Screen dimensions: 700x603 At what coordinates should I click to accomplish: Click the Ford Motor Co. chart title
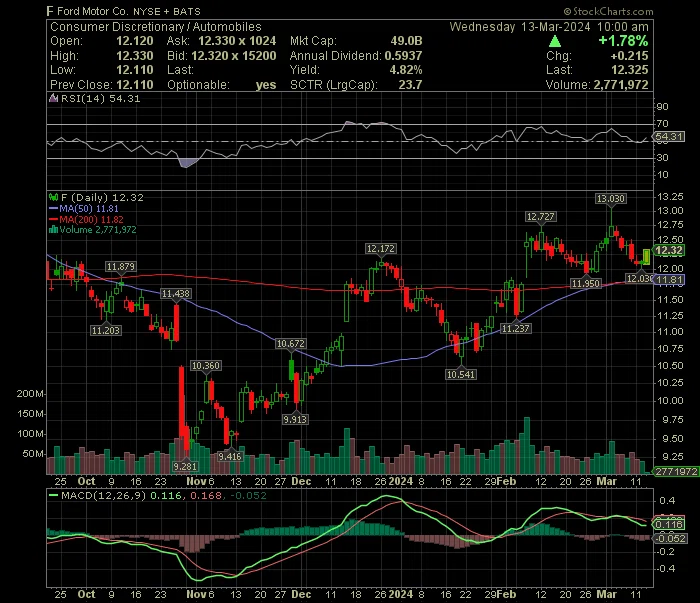point(124,11)
